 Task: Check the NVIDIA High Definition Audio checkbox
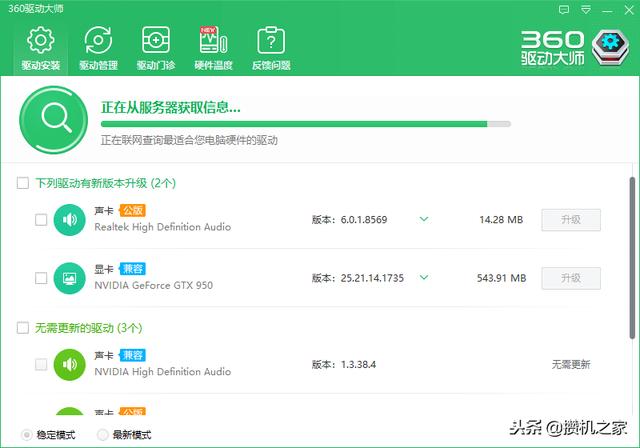pyautogui.click(x=41, y=364)
